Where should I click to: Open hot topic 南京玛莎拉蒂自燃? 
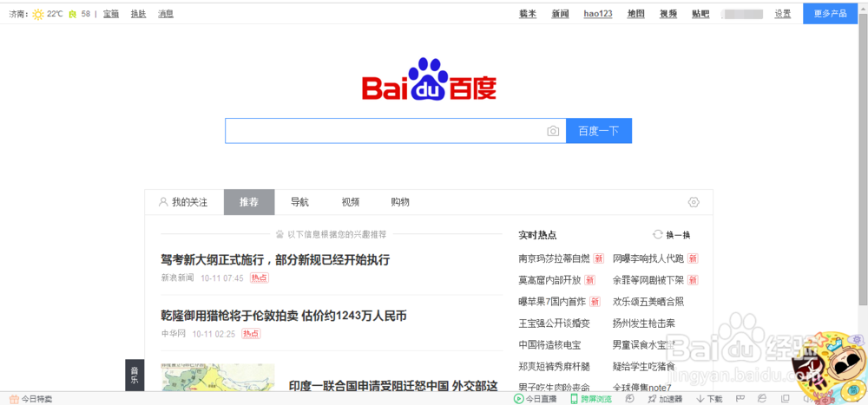tap(554, 258)
